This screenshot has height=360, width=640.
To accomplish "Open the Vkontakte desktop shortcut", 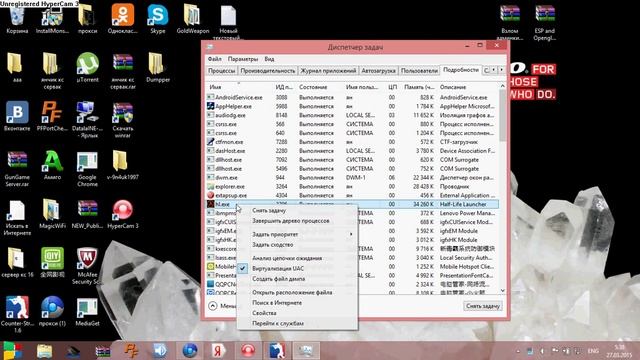I will pyautogui.click(x=17, y=116).
